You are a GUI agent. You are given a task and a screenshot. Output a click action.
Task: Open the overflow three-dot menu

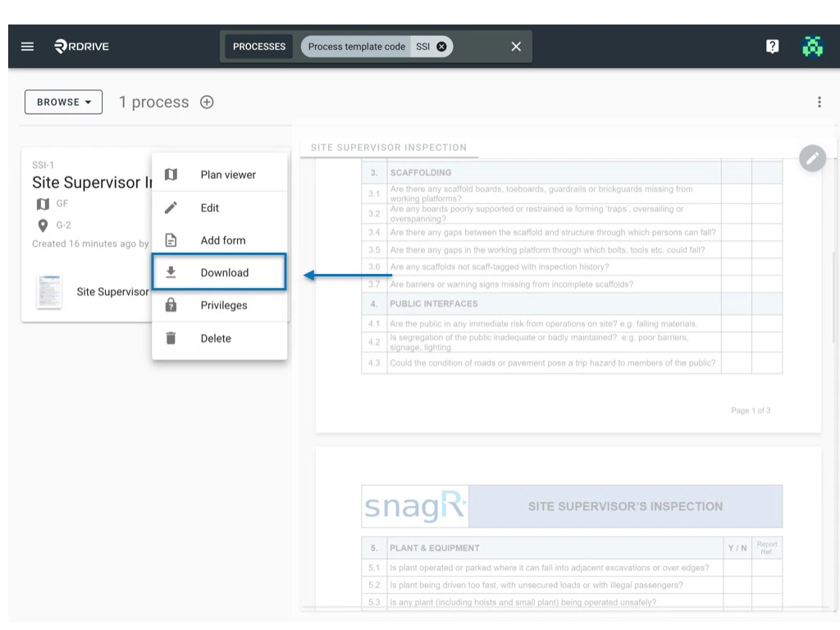819,100
